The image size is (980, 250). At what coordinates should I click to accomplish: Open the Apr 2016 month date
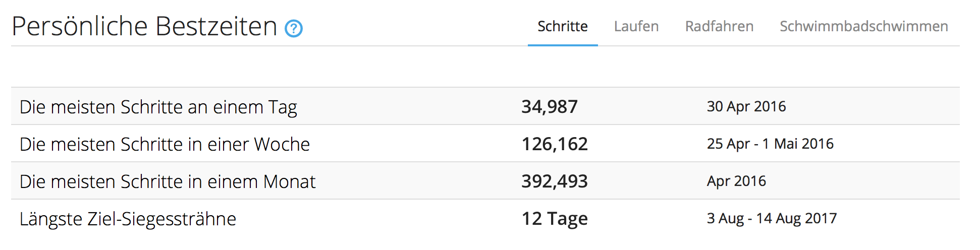[x=736, y=181]
